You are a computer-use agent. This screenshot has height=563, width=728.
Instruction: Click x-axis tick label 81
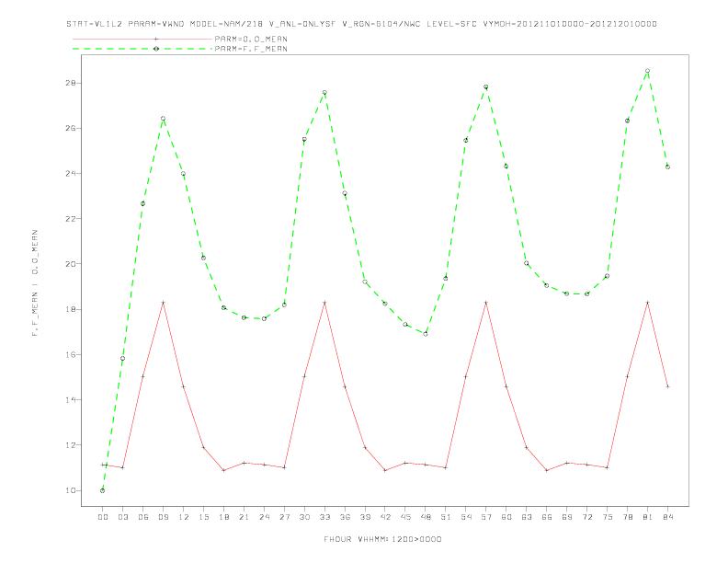click(648, 517)
